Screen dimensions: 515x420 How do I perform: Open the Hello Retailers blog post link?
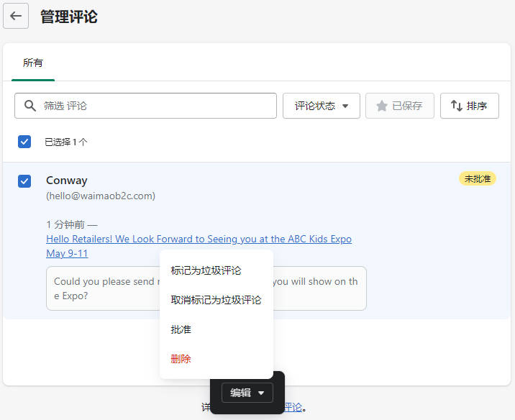click(199, 246)
